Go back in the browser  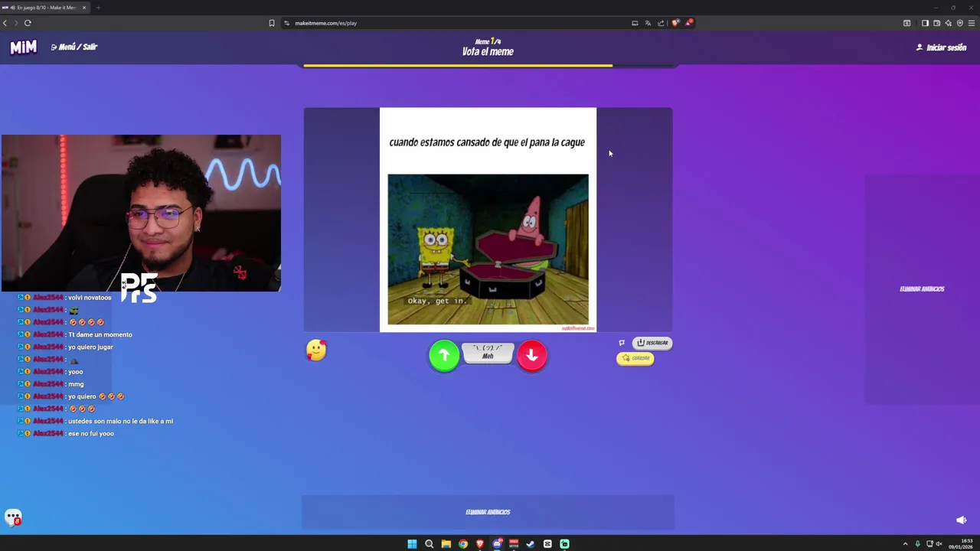[x=5, y=23]
